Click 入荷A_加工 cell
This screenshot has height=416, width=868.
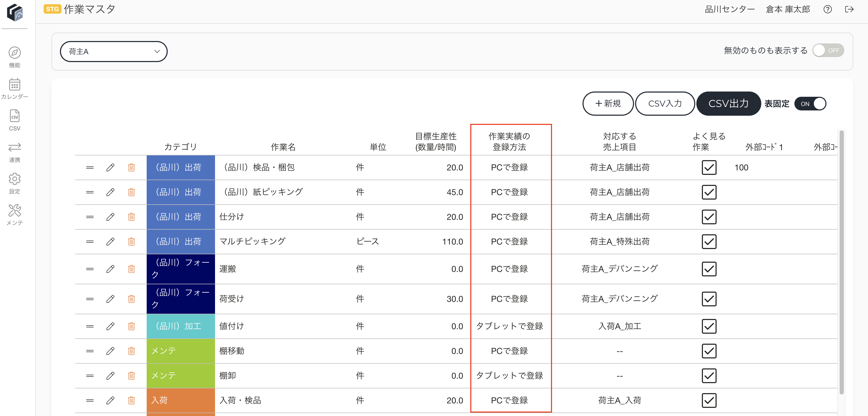coord(619,326)
